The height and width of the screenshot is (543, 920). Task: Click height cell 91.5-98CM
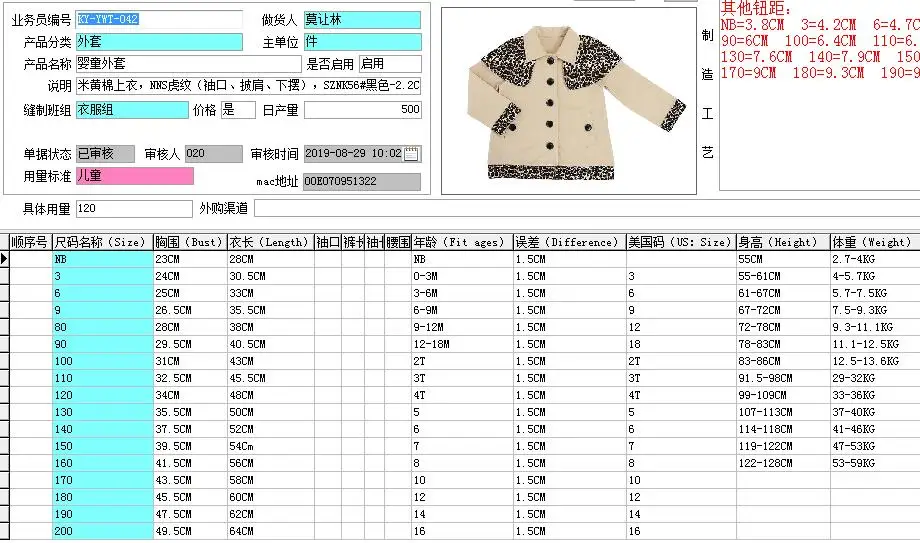783,379
